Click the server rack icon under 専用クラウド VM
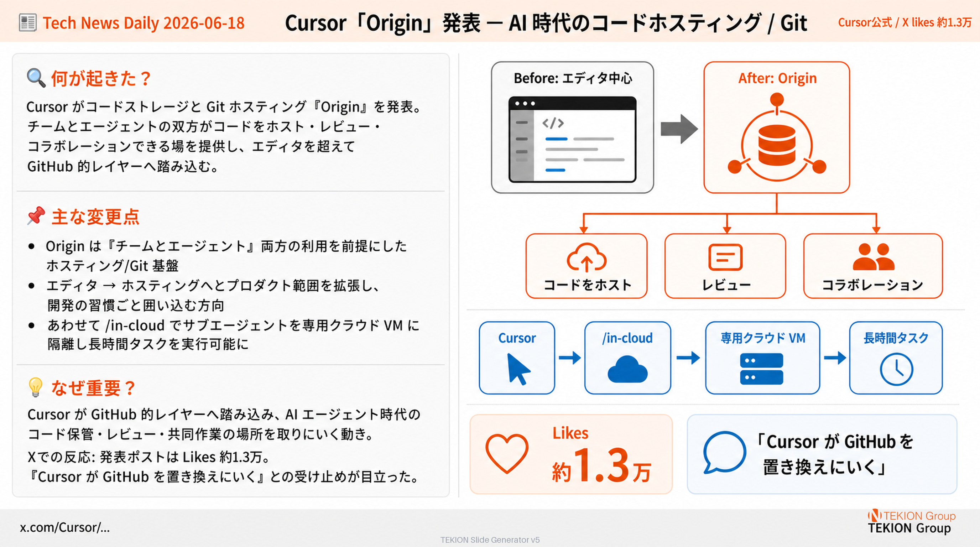This screenshot has height=547, width=980. 762,369
